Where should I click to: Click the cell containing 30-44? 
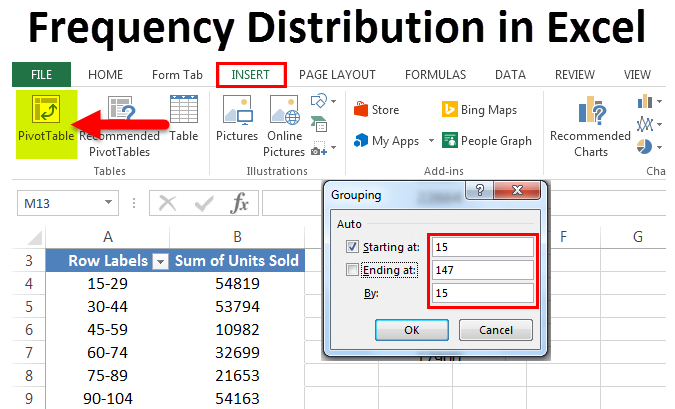pos(108,307)
